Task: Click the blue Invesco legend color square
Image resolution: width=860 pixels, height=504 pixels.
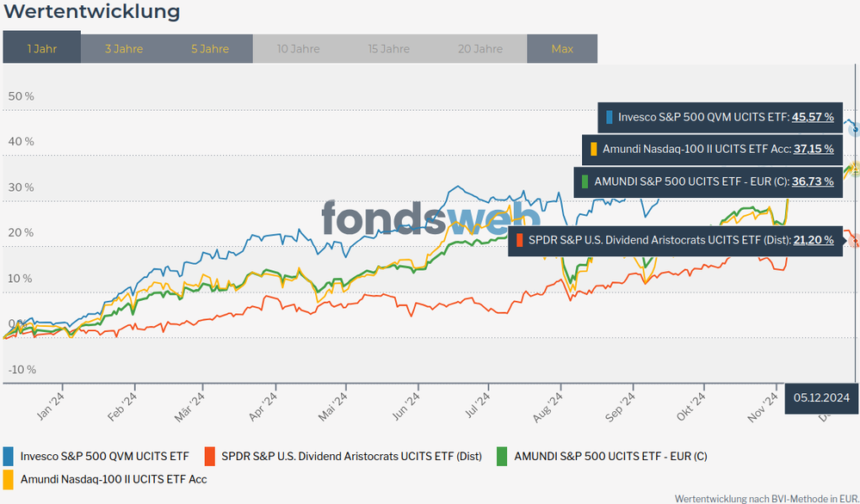Action: (9, 456)
